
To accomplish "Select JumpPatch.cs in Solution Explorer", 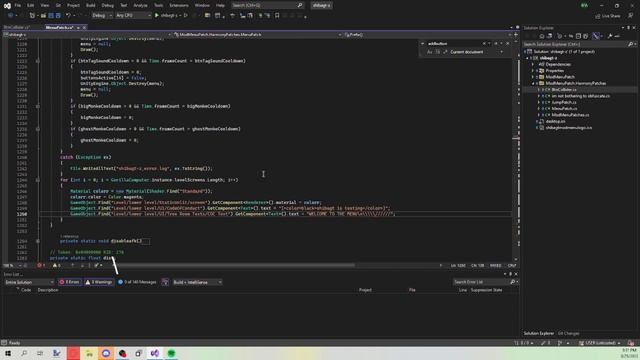I will [564, 102].
